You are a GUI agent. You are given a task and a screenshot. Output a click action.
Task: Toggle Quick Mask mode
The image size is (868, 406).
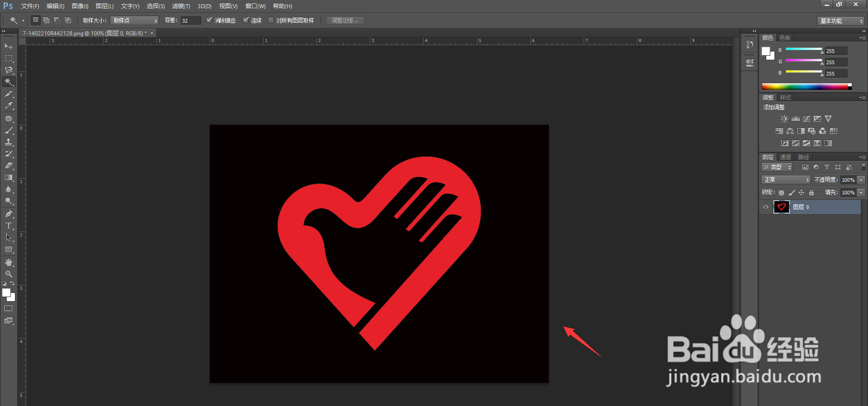click(9, 308)
